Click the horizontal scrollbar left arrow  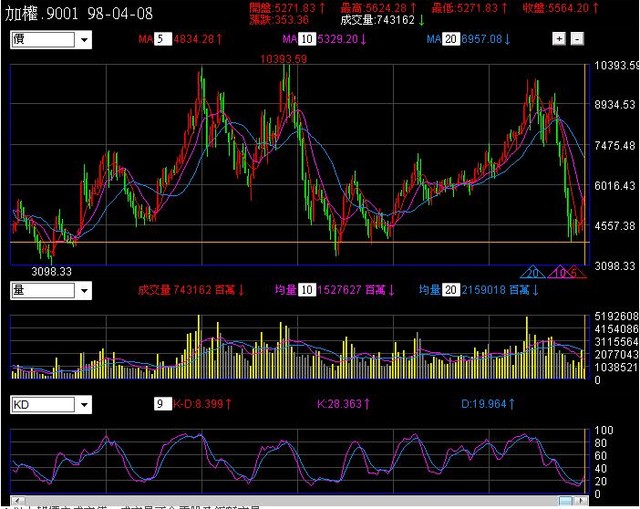(18, 500)
